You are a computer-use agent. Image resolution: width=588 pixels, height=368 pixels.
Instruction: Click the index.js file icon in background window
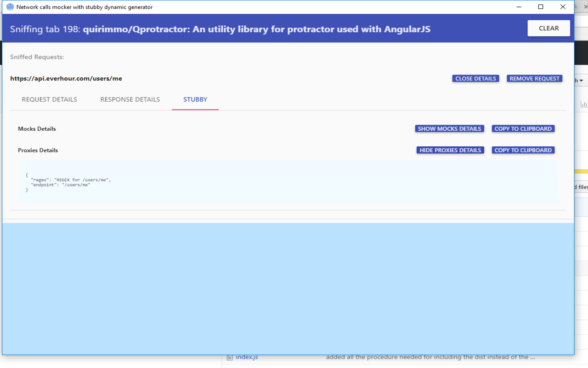(230, 357)
